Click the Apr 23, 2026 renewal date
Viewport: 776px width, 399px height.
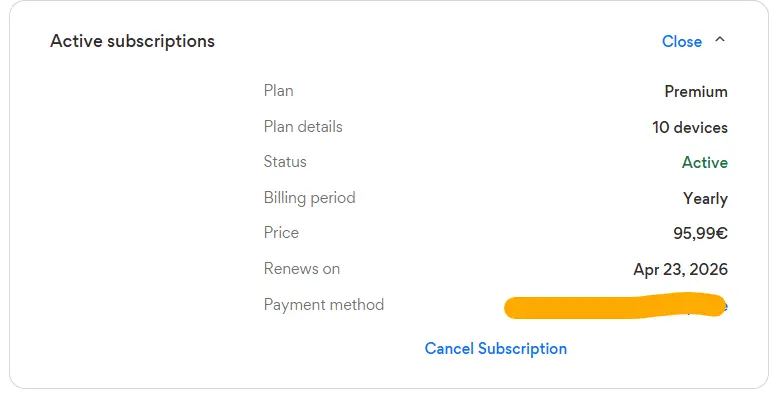point(680,269)
